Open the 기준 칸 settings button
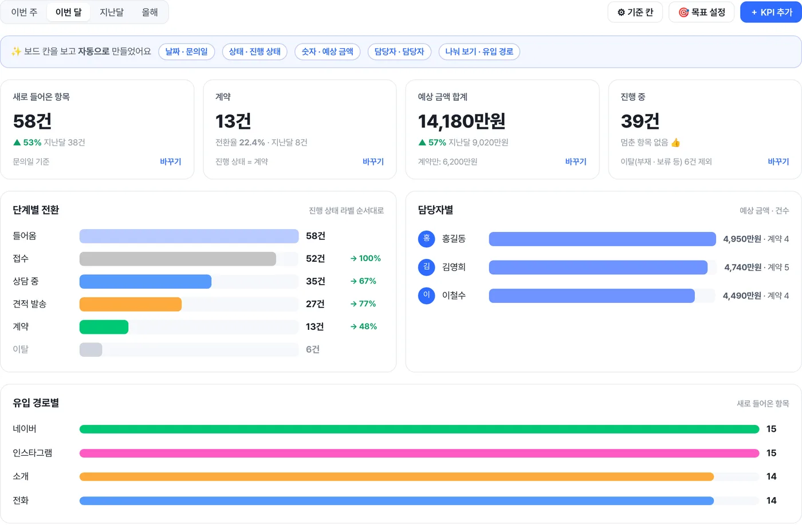Screen dimensions: 802x532 tap(635, 12)
